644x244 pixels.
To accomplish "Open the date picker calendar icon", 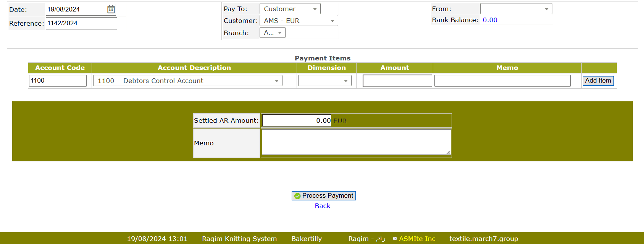I will (111, 10).
